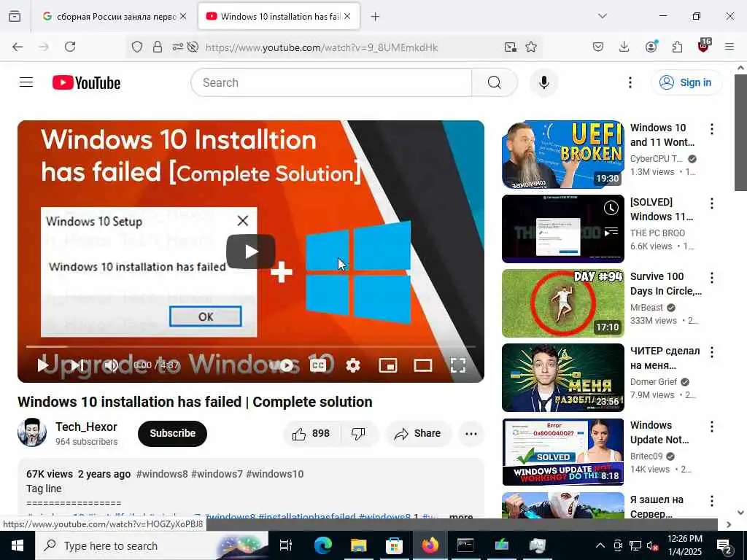Image resolution: width=747 pixels, height=560 pixels.
Task: Toggle the autoplay switch in player
Action: tap(282, 365)
